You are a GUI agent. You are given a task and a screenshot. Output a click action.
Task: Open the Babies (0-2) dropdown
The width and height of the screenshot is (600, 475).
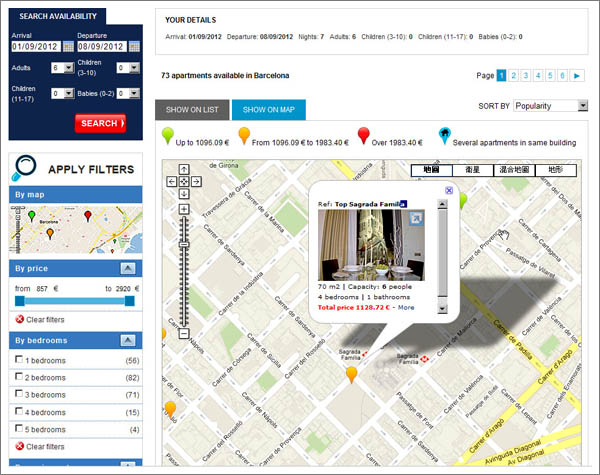coord(128,93)
